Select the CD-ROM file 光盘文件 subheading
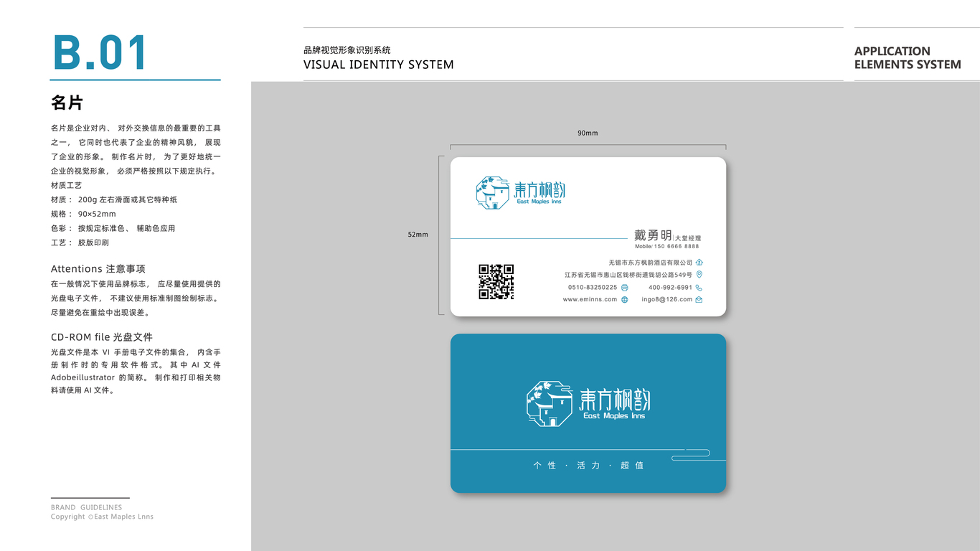 click(x=102, y=337)
